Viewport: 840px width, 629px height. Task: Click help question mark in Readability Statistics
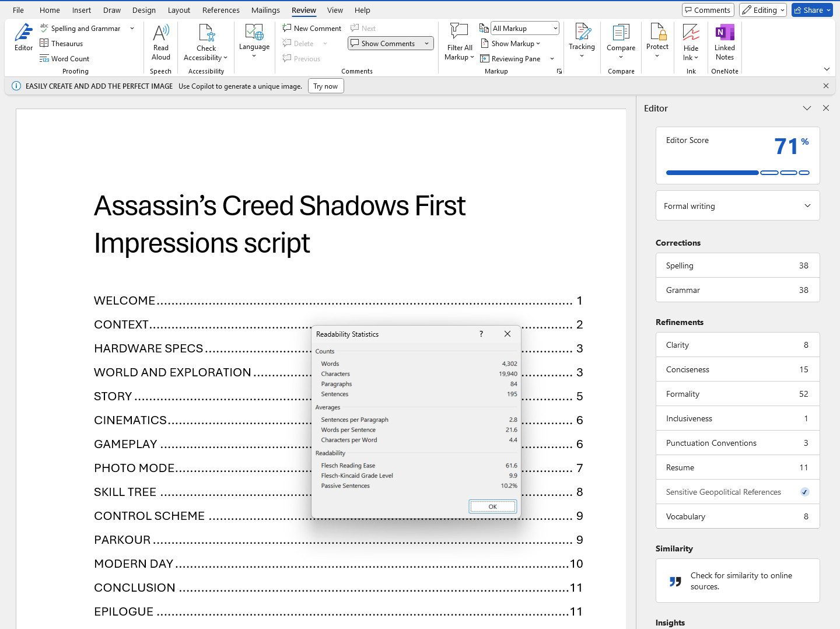[481, 334]
